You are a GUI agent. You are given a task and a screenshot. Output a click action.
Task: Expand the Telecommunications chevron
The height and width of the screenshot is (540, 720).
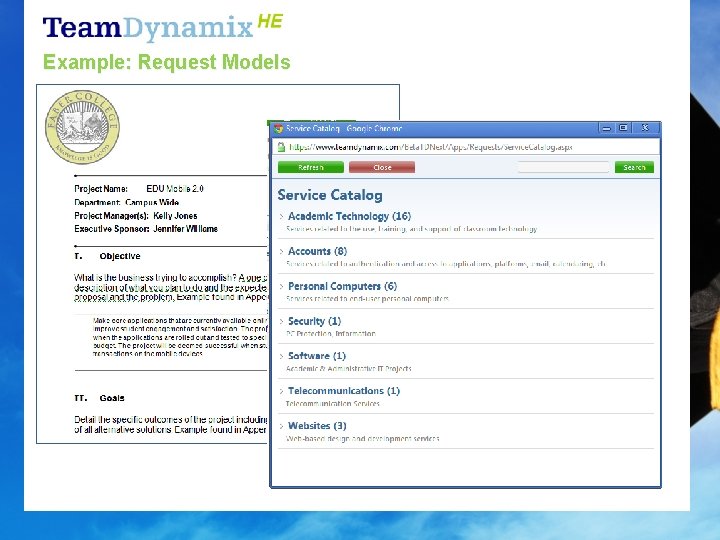[x=281, y=391]
